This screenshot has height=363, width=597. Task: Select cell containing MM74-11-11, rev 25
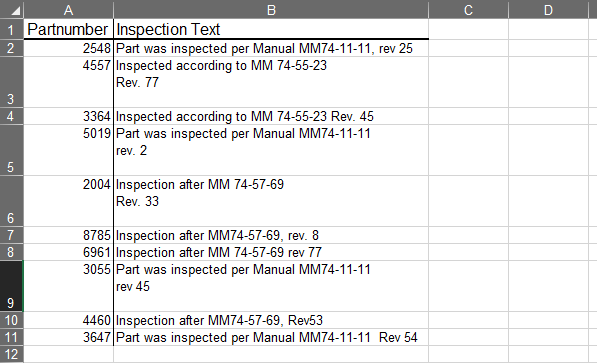pyautogui.click(x=271, y=48)
